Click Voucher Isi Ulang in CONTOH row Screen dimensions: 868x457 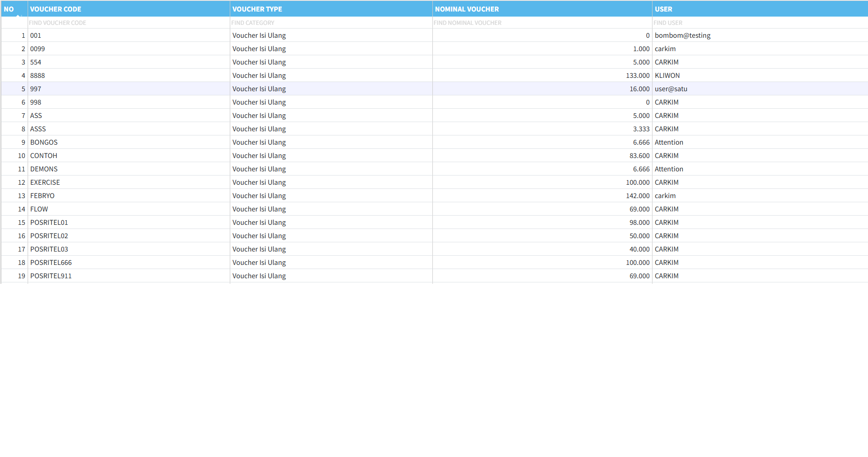pos(259,156)
